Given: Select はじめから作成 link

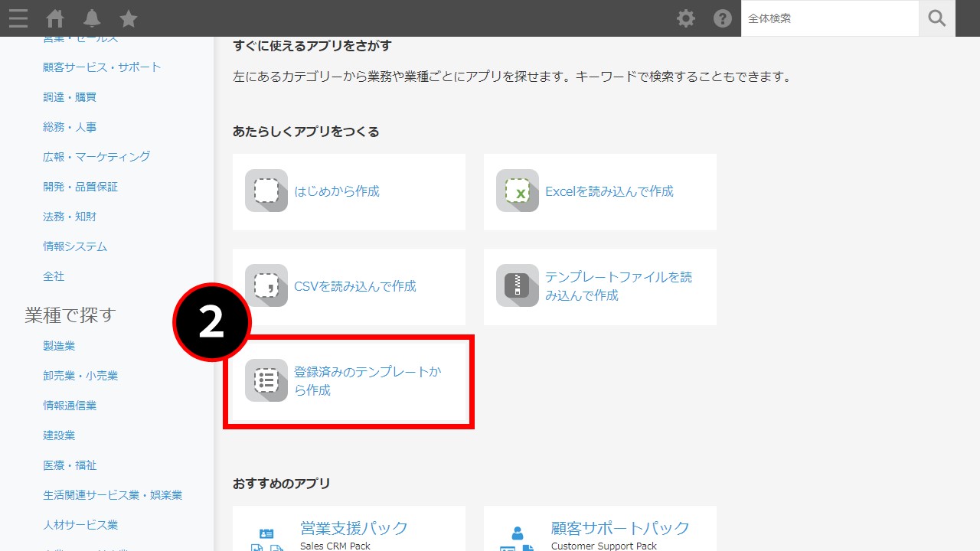Looking at the screenshot, I should [337, 191].
